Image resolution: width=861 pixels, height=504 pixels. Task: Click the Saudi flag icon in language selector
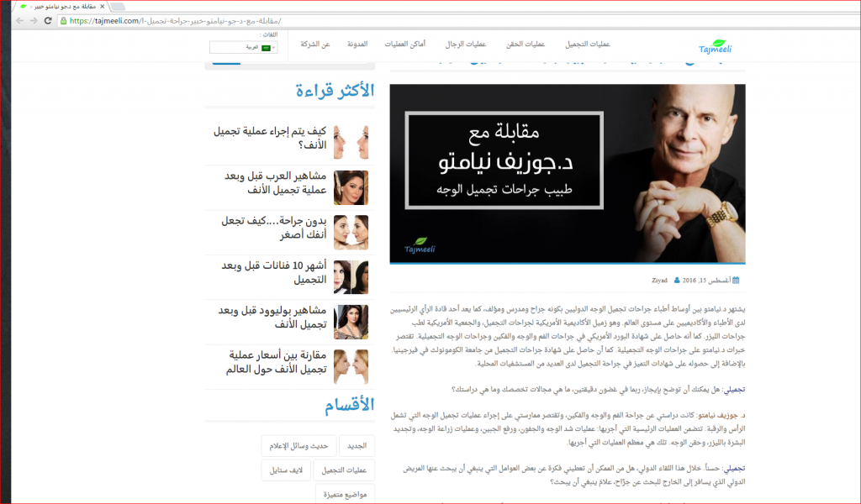pos(267,48)
